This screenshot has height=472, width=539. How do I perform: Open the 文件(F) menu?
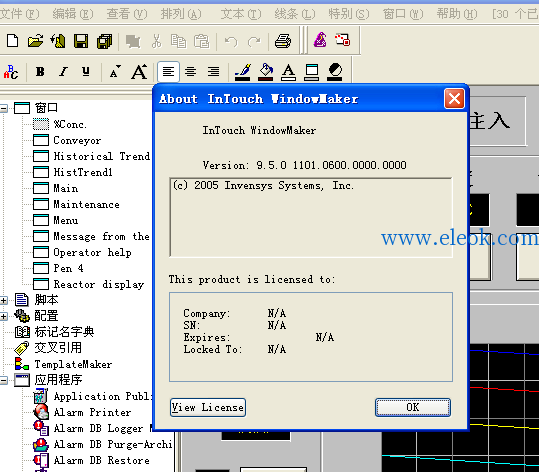(20, 14)
